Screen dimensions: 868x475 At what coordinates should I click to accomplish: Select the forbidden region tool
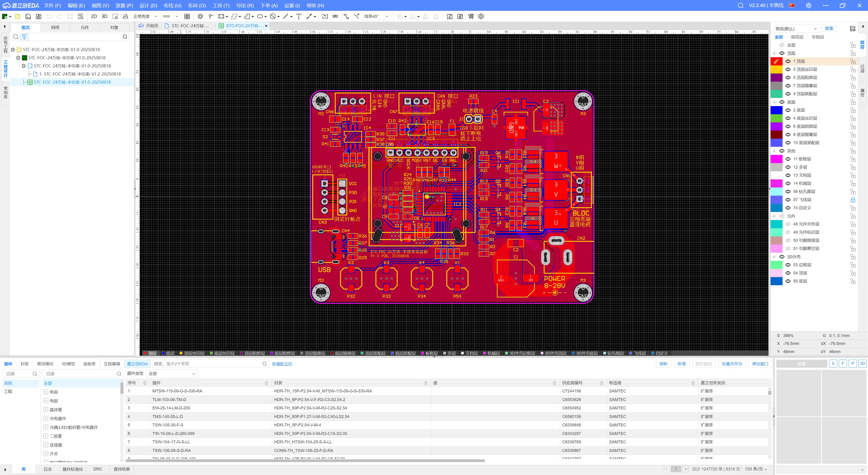click(x=273, y=16)
